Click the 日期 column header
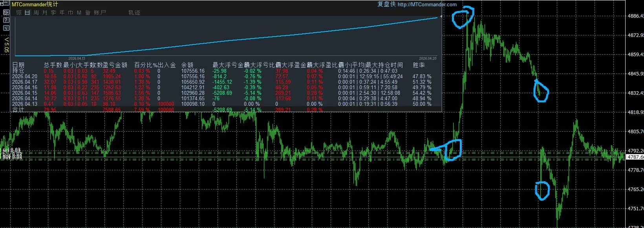The image size is (644, 228). (x=18, y=65)
